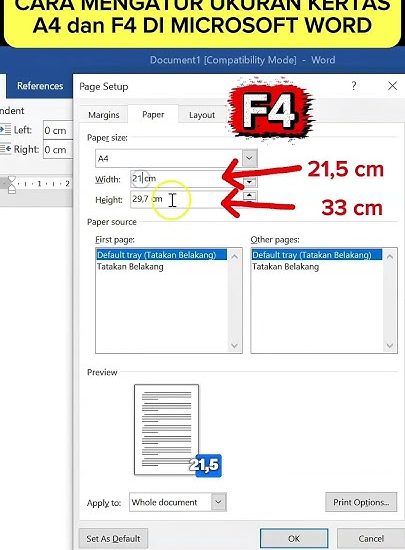Click the page preview thumbnail
Screen dimensions: 405x550
tap(167, 430)
